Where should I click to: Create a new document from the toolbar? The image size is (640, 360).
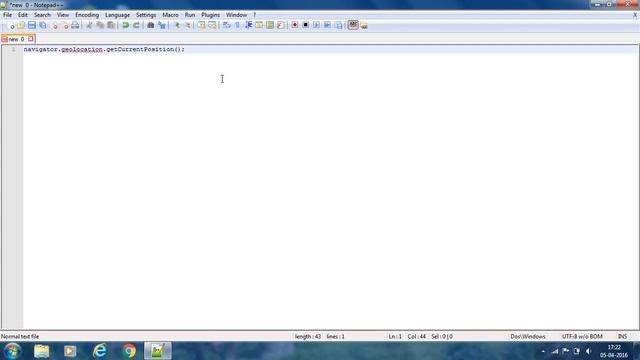11,25
